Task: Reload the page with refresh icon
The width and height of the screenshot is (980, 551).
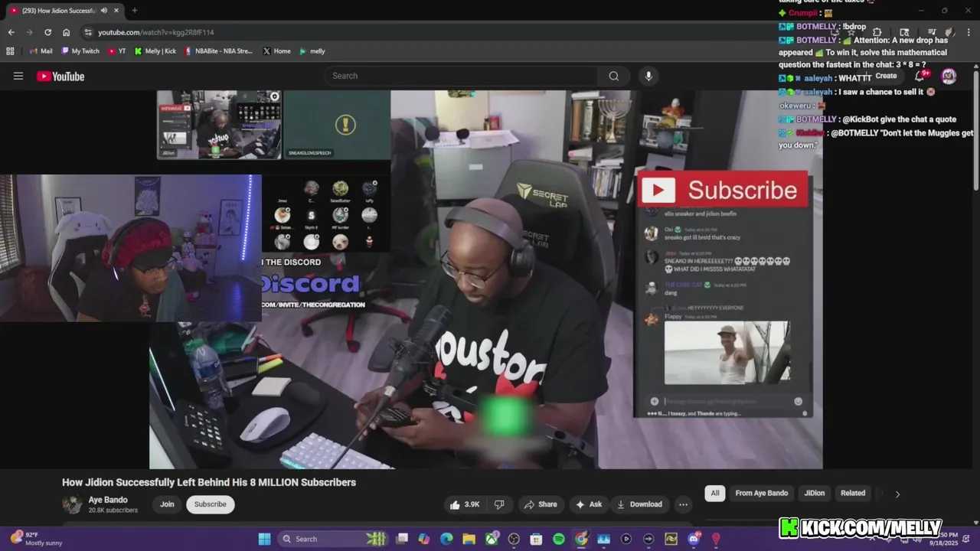Action: [47, 32]
